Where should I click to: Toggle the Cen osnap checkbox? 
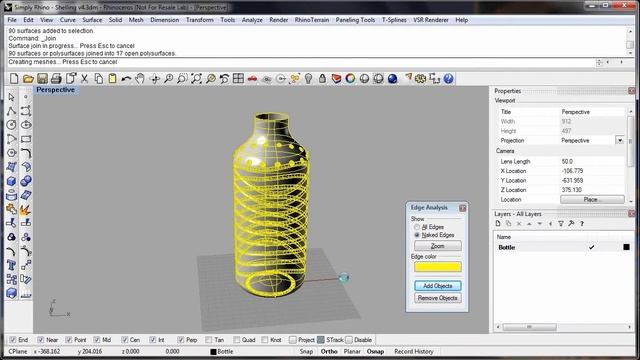pos(124,340)
